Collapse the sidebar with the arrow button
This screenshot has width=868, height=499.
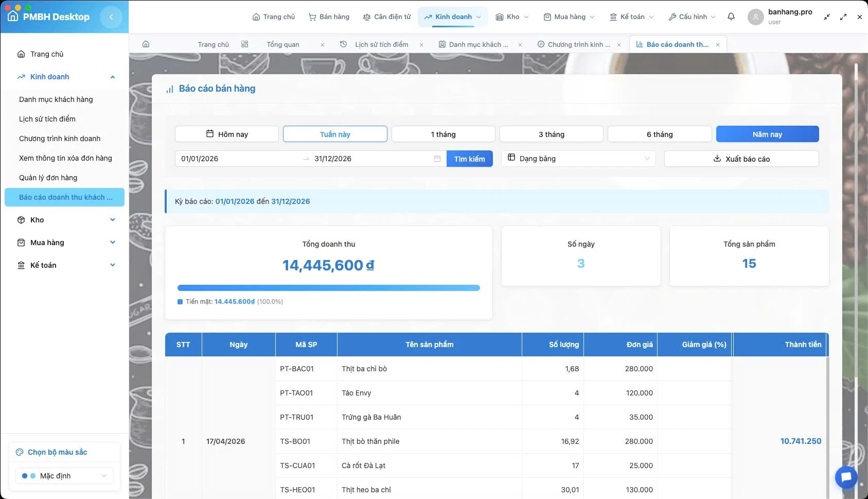click(111, 17)
